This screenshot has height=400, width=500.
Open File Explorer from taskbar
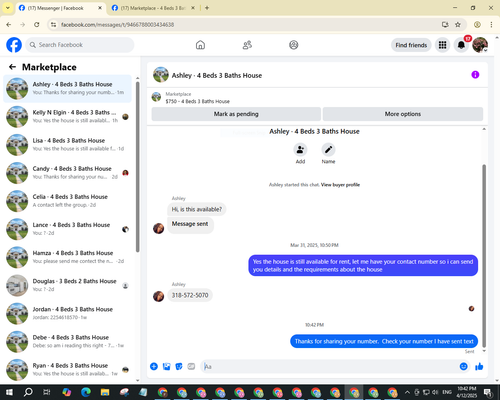tap(105, 392)
